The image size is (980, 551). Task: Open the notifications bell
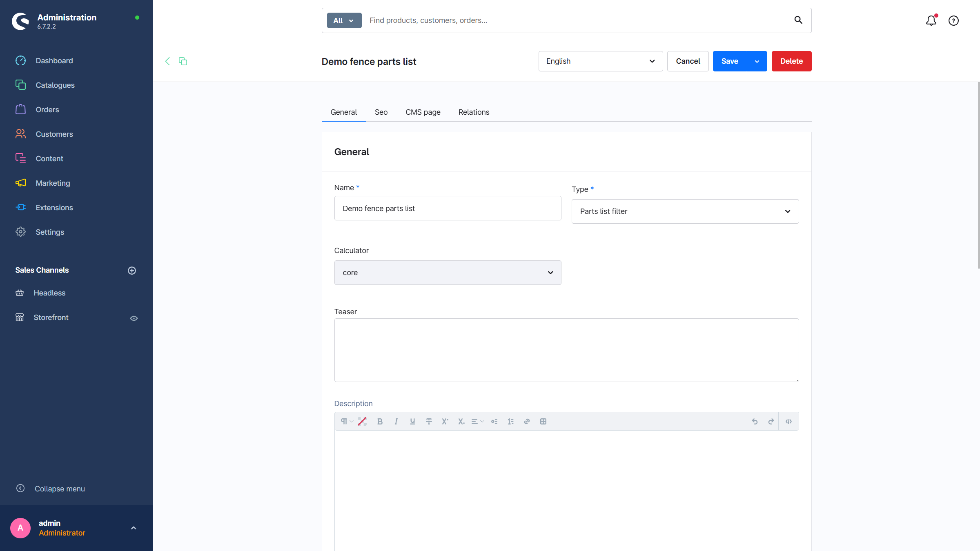(x=931, y=20)
